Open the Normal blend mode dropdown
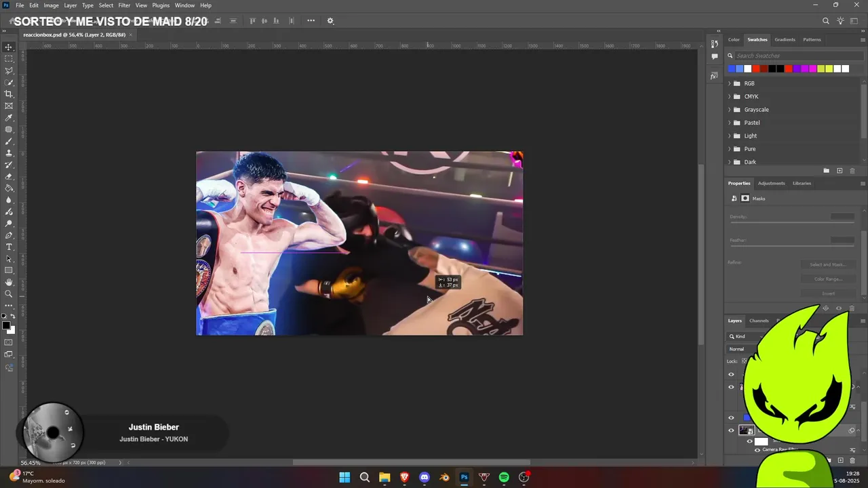Image resolution: width=868 pixels, height=488 pixels. tap(743, 349)
